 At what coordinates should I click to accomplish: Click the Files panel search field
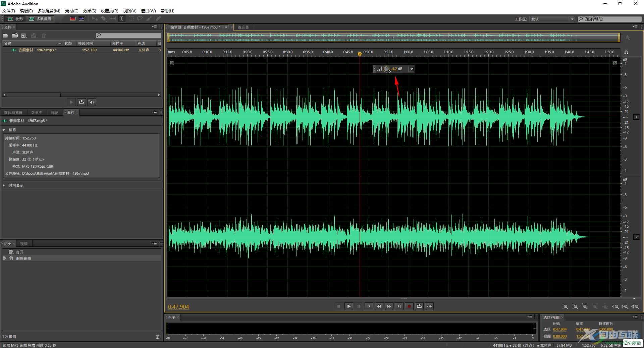pyautogui.click(x=128, y=35)
